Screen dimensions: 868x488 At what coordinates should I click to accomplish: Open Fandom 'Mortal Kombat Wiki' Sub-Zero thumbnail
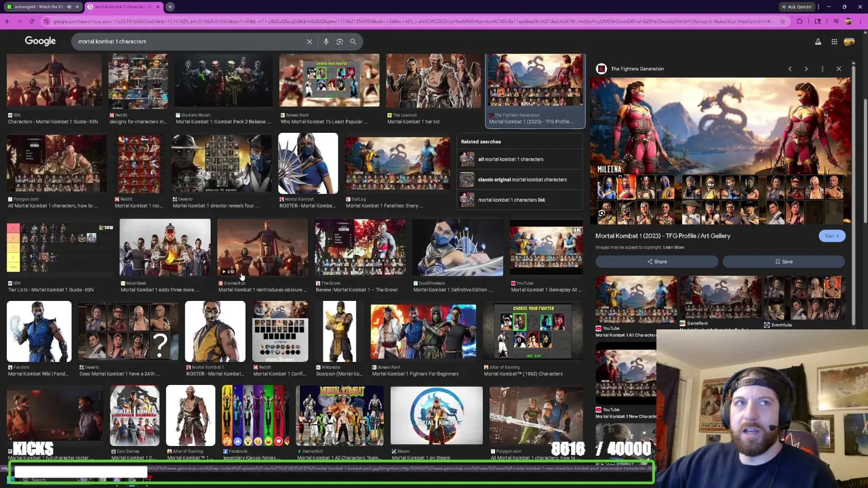[x=39, y=332]
